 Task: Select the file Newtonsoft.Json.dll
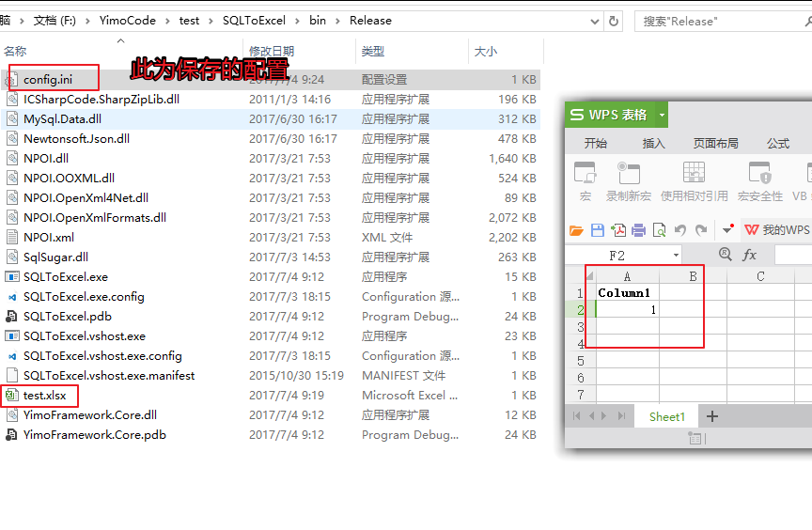pyautogui.click(x=76, y=139)
